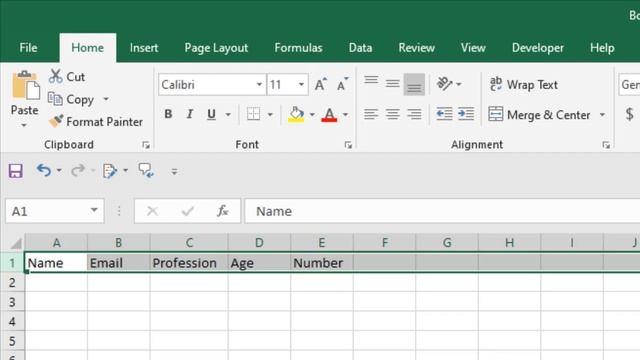Open Alignment settings dialog launcher
The height and width of the screenshot is (360, 640).
coord(606,145)
